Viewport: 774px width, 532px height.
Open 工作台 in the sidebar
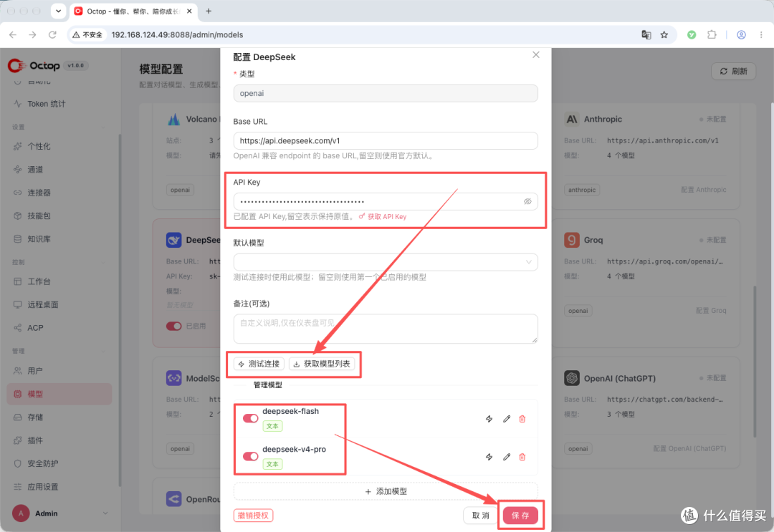point(59,281)
